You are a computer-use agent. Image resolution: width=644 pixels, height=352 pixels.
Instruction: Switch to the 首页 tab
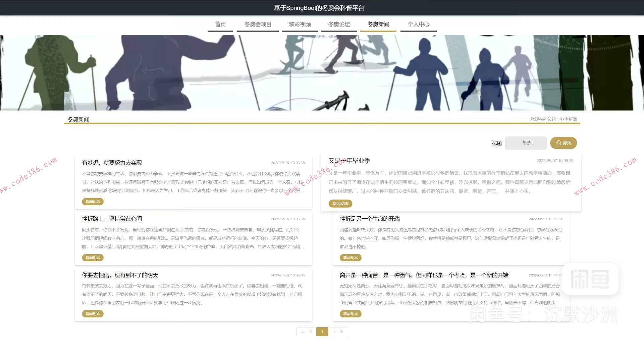[220, 24]
